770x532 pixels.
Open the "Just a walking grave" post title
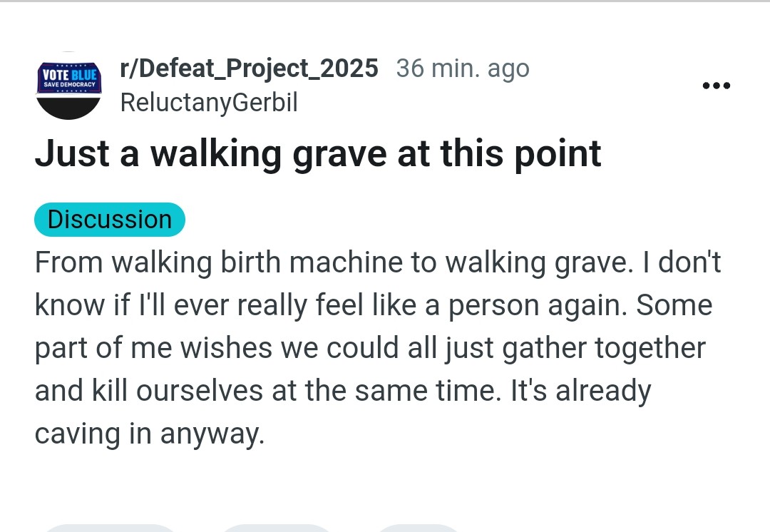[x=318, y=153]
